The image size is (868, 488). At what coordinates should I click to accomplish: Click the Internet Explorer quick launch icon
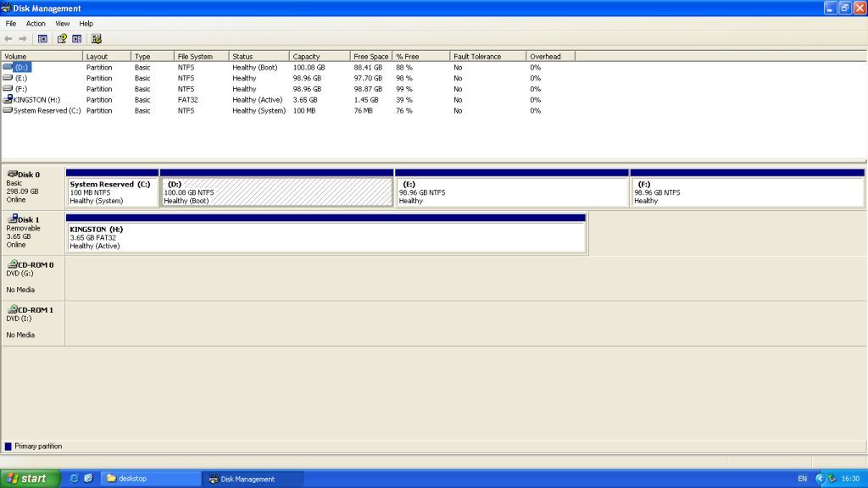tap(74, 479)
